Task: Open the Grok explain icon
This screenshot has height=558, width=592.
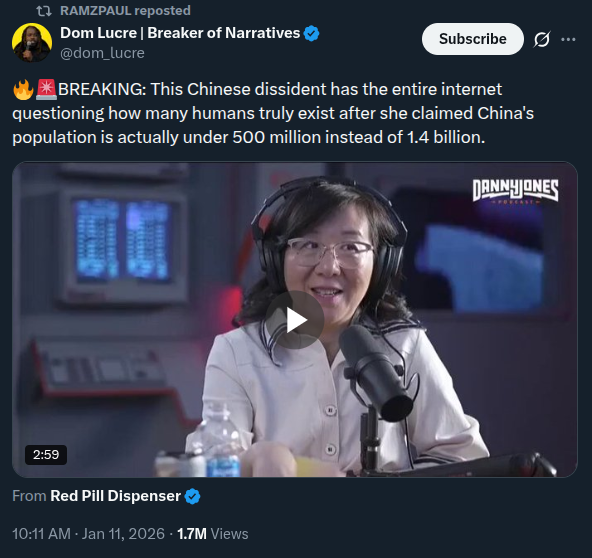Action: 542,39
